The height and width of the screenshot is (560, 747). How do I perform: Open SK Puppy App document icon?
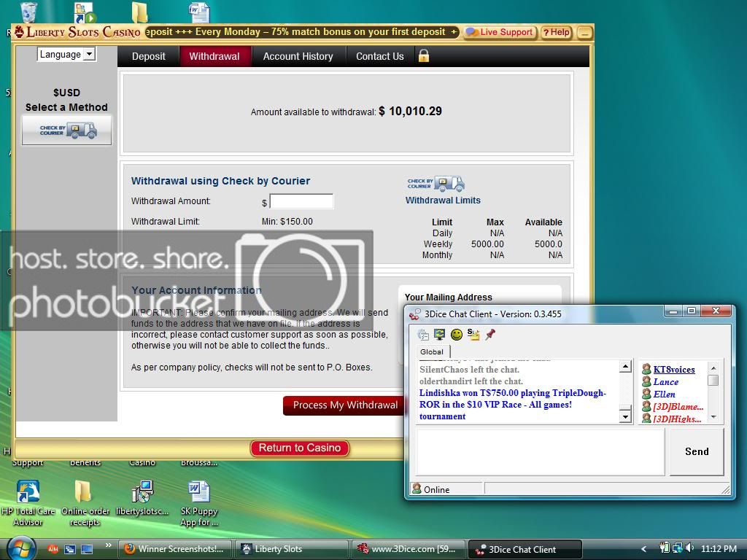pyautogui.click(x=199, y=503)
